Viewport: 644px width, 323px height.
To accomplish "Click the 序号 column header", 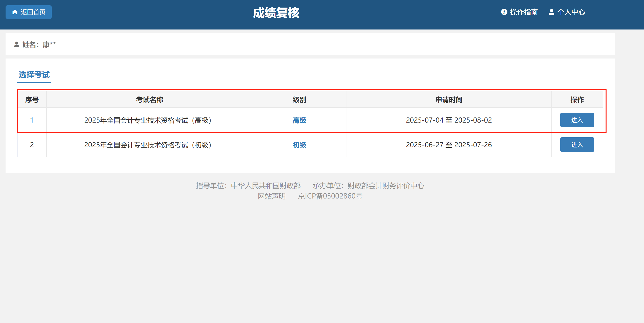I will (x=32, y=100).
